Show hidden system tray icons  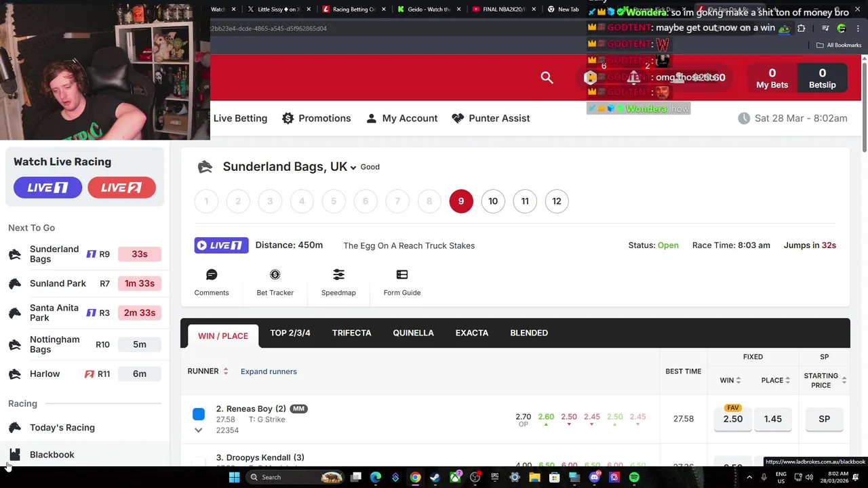click(749, 477)
